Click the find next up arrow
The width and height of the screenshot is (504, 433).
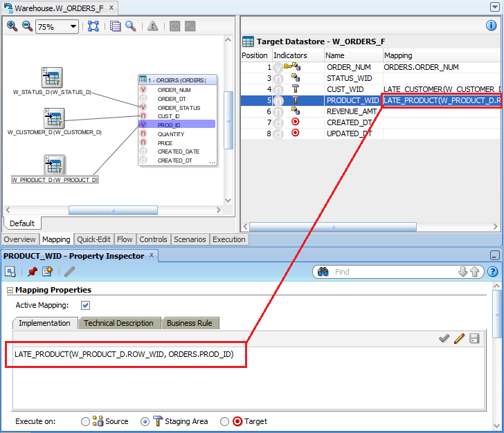pyautogui.click(x=475, y=272)
